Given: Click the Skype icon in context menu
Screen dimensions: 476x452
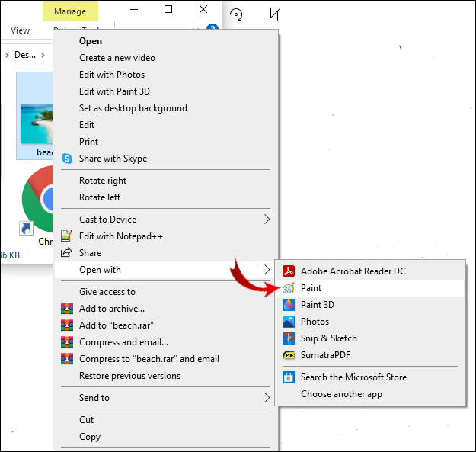Looking at the screenshot, I should click(67, 159).
